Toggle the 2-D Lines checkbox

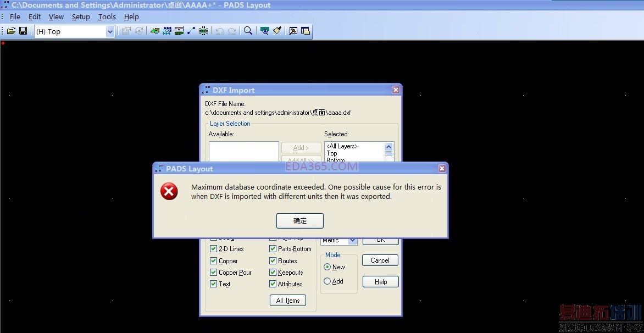pos(213,249)
